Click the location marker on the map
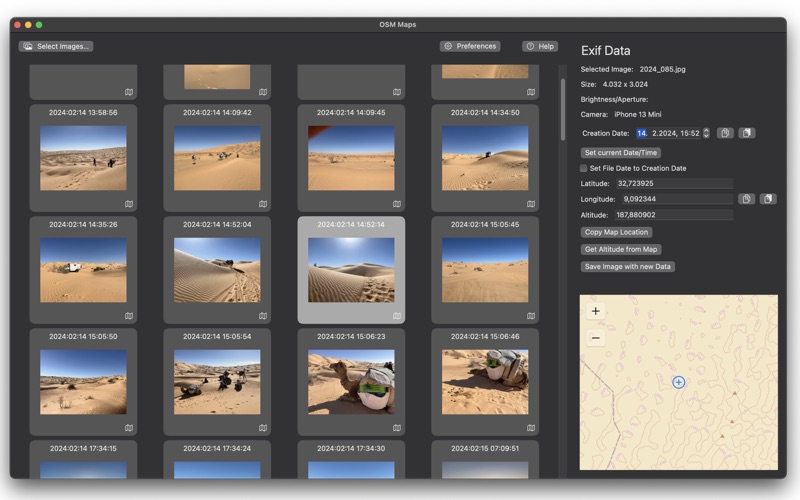The image size is (800, 500). (679, 382)
